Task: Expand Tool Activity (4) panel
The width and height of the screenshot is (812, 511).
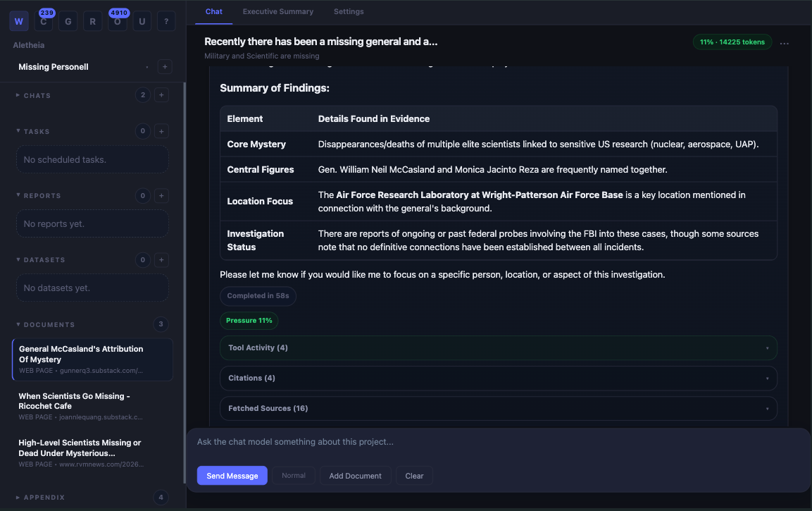Action: click(498, 347)
